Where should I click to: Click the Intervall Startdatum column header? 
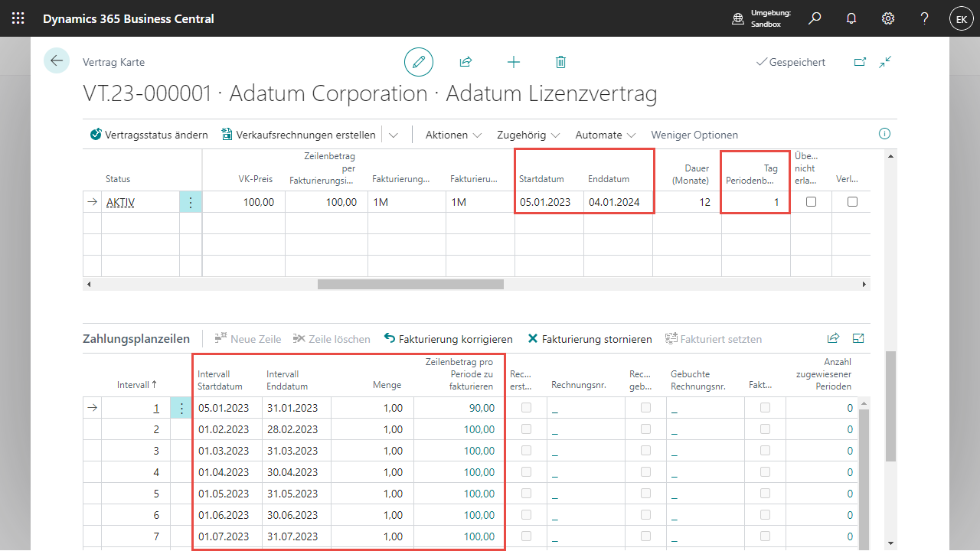(x=220, y=380)
